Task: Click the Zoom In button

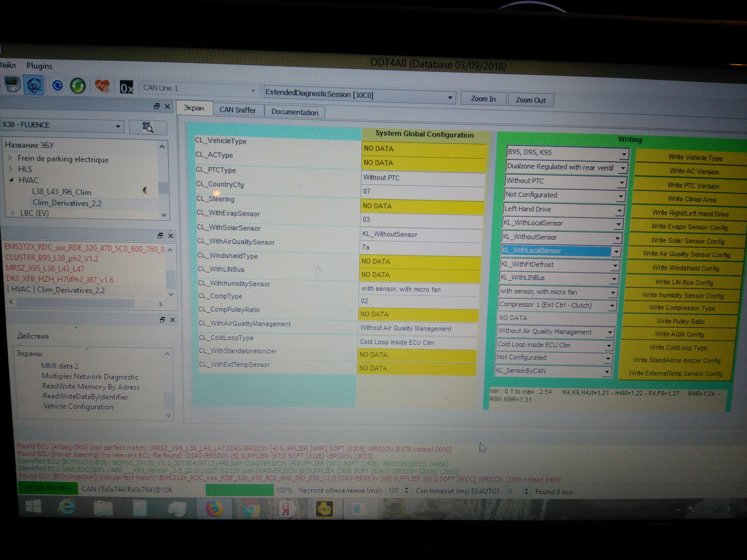Action: click(483, 99)
